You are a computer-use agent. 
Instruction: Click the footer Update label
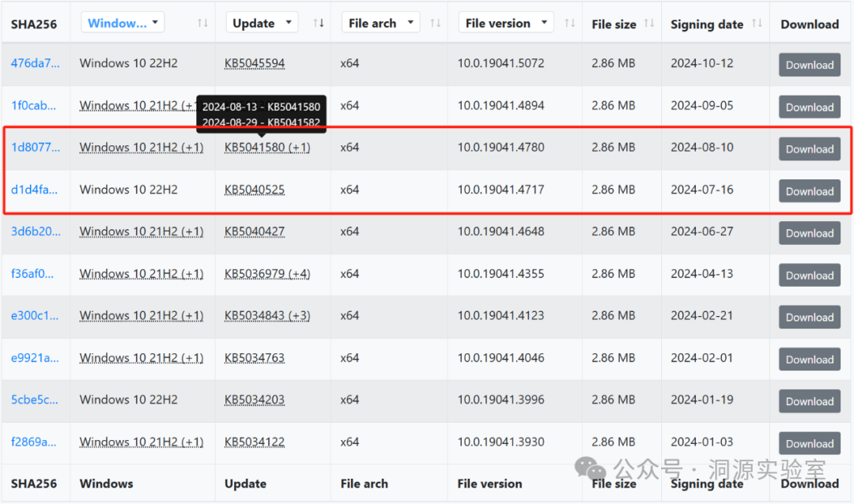(x=246, y=484)
